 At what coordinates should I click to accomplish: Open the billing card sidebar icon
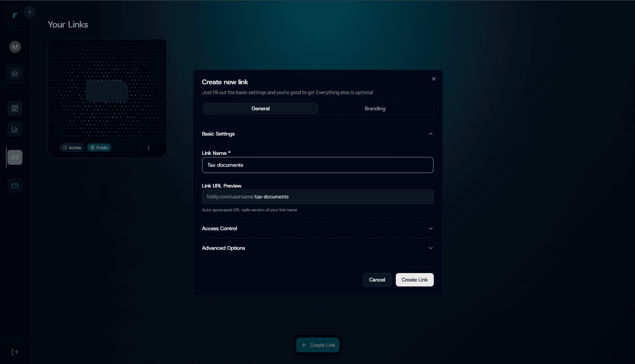(15, 186)
